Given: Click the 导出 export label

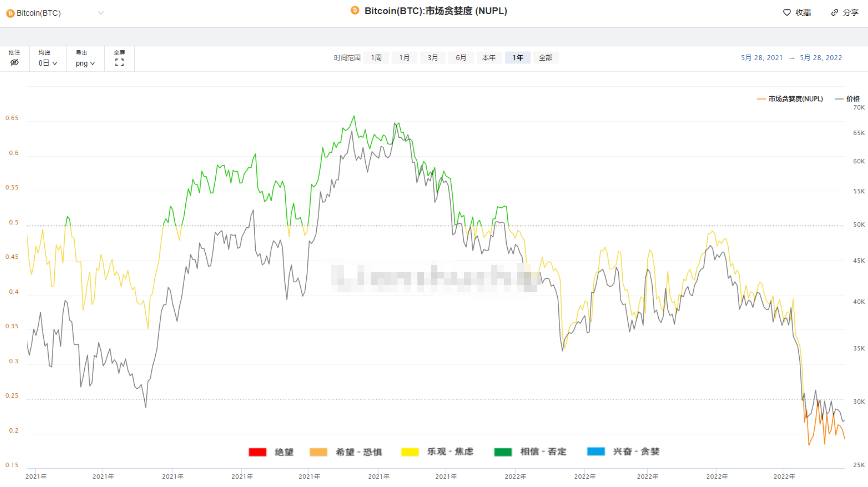Looking at the screenshot, I should point(81,53).
